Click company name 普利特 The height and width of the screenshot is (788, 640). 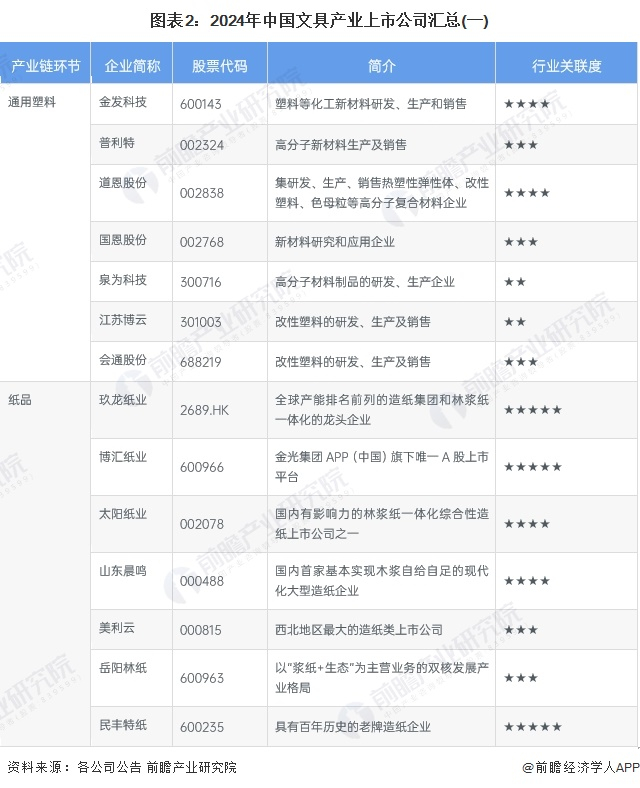117,143
